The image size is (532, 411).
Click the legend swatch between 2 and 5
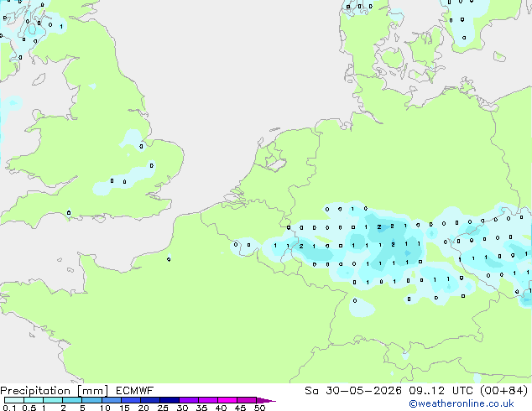click(x=72, y=400)
